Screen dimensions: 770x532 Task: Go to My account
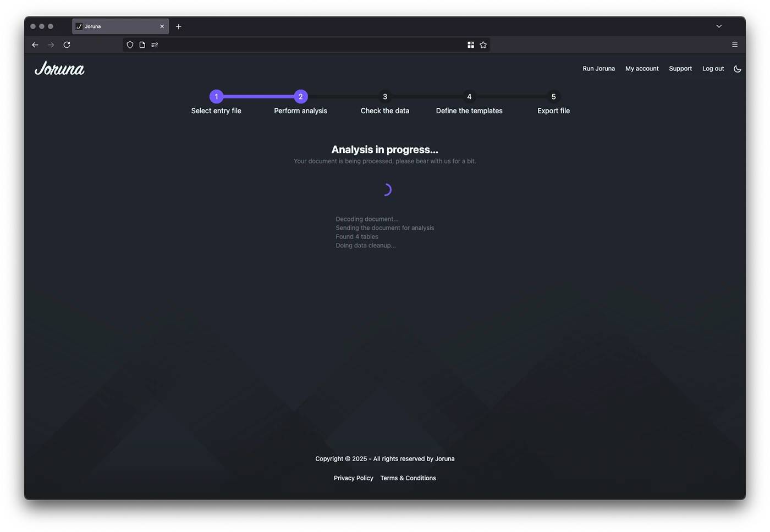(x=642, y=69)
